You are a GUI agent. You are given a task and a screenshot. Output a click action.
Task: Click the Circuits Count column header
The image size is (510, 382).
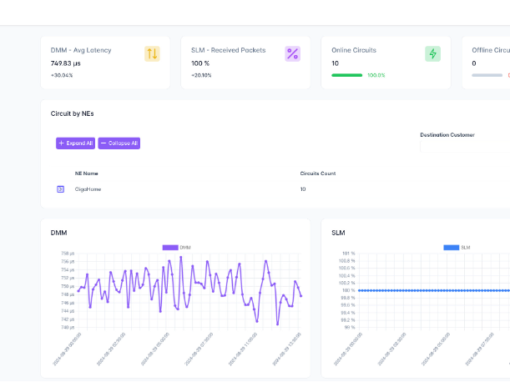(x=318, y=173)
